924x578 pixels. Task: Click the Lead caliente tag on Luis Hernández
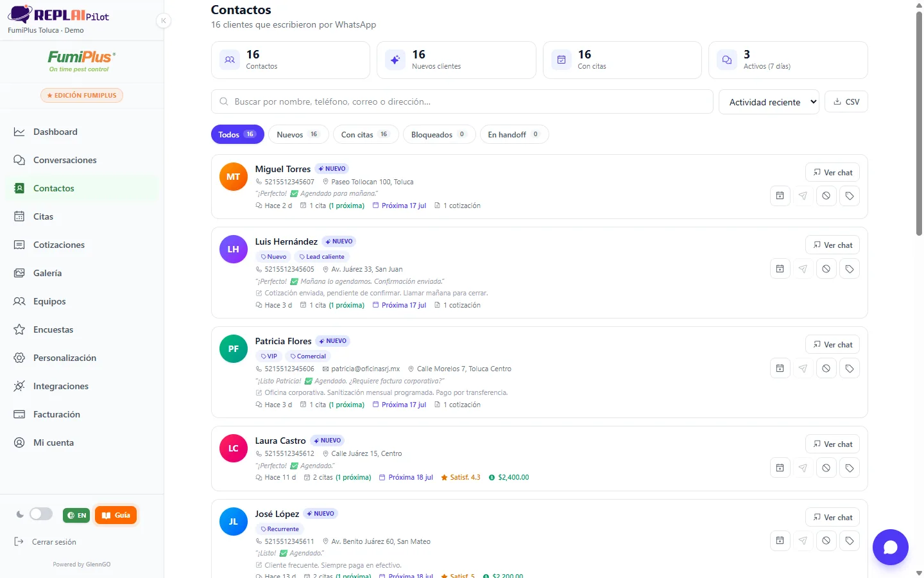coord(321,257)
